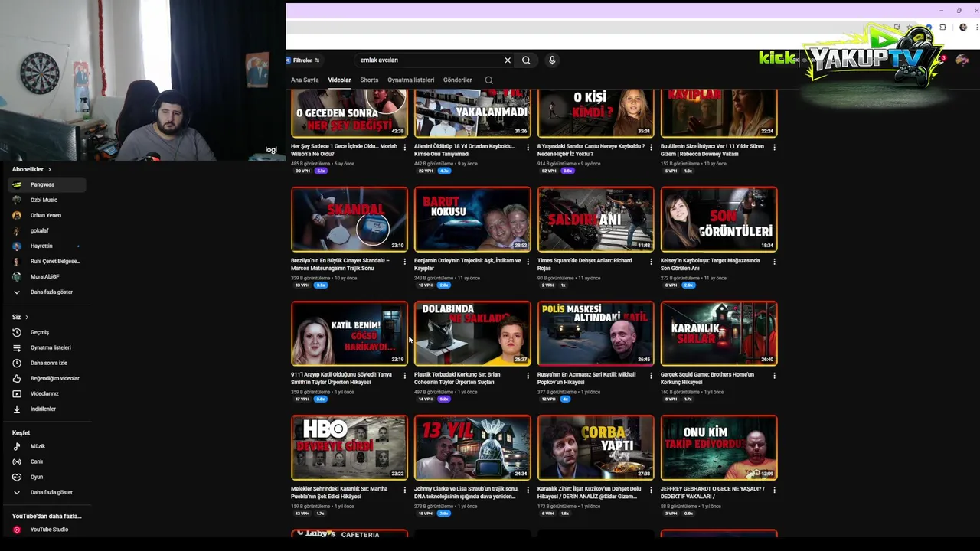Play the SALDIRI ANI thumbnail video
This screenshot has height=551, width=980.
[x=596, y=220]
